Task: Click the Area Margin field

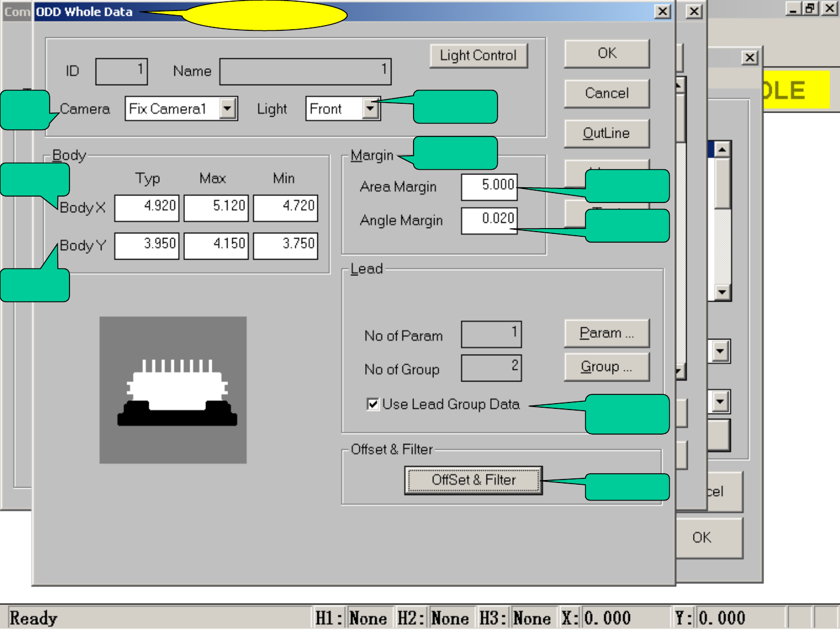Action: click(489, 187)
